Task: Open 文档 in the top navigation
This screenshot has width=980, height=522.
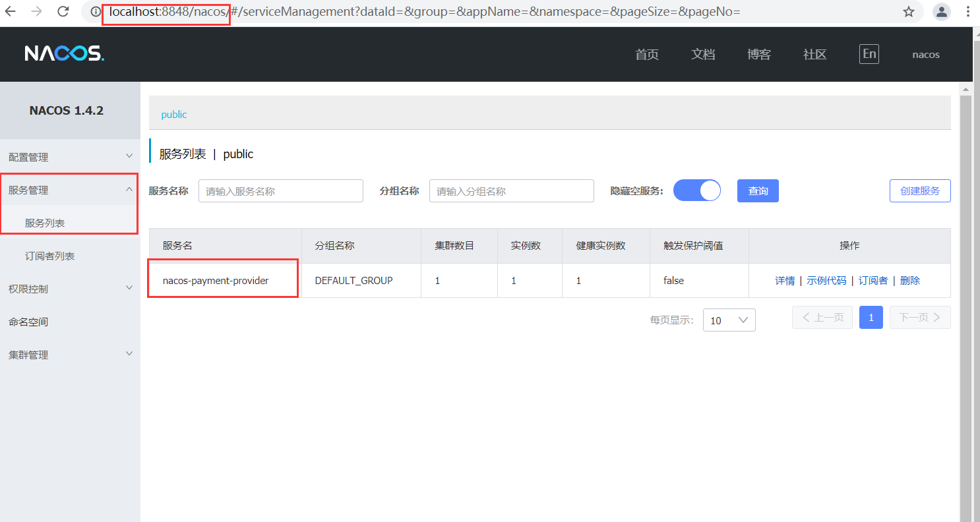Action: tap(703, 55)
